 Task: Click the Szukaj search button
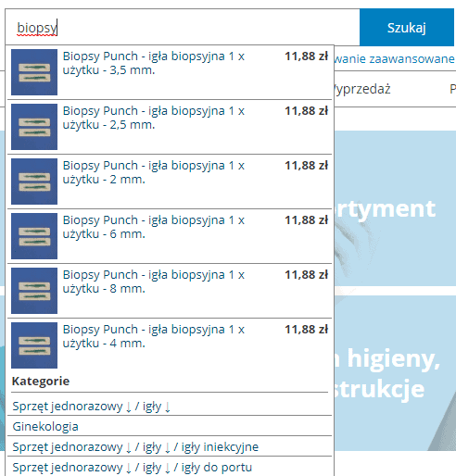click(407, 28)
